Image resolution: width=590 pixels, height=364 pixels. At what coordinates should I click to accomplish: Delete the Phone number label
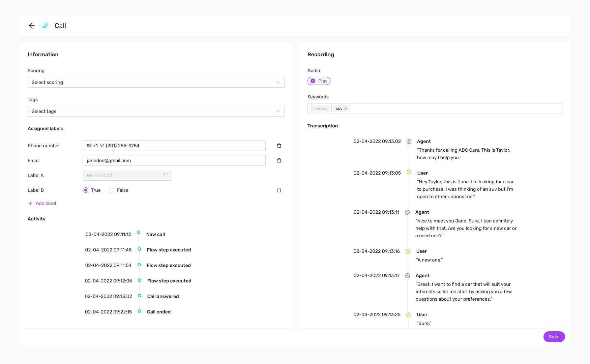279,146
